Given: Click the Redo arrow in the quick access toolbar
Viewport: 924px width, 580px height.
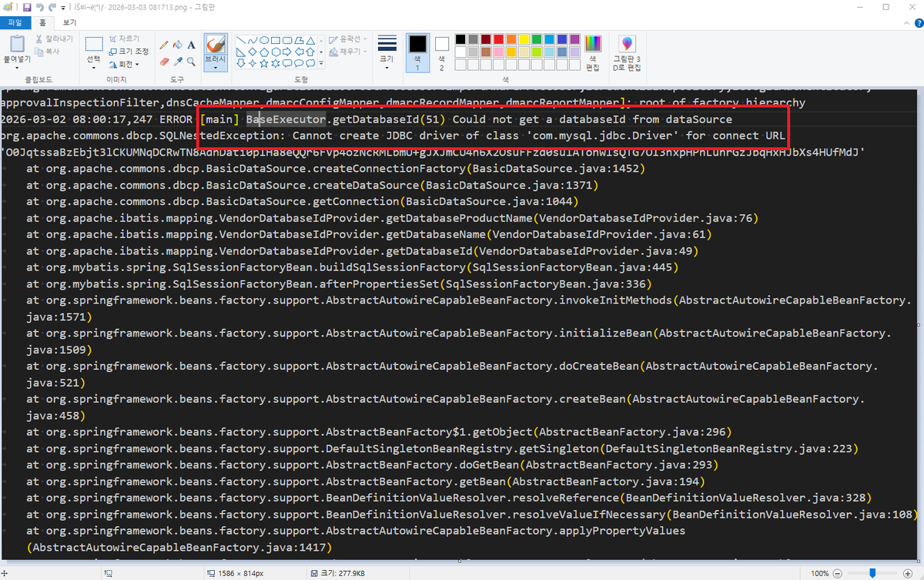Looking at the screenshot, I should click(52, 7).
